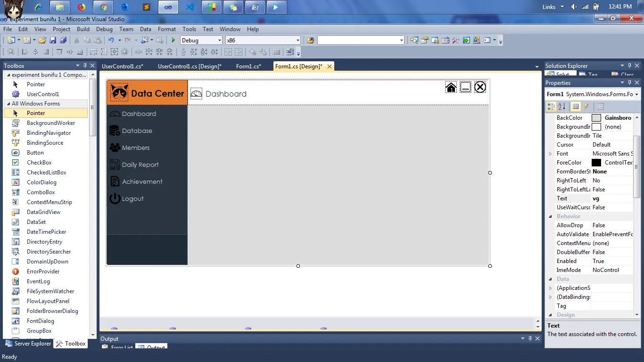Collapse the All Windows Forms toolbox group
This screenshot has height=362, width=644.
tap(8, 104)
